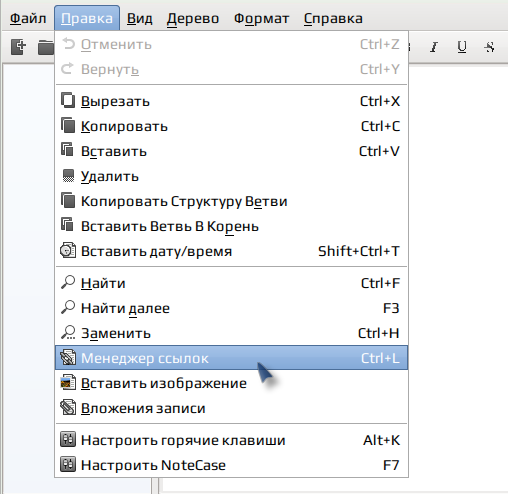Image resolution: width=508 pixels, height=494 pixels.
Task: Click the Ctrl+L shortcut label
Action: pos(380,358)
